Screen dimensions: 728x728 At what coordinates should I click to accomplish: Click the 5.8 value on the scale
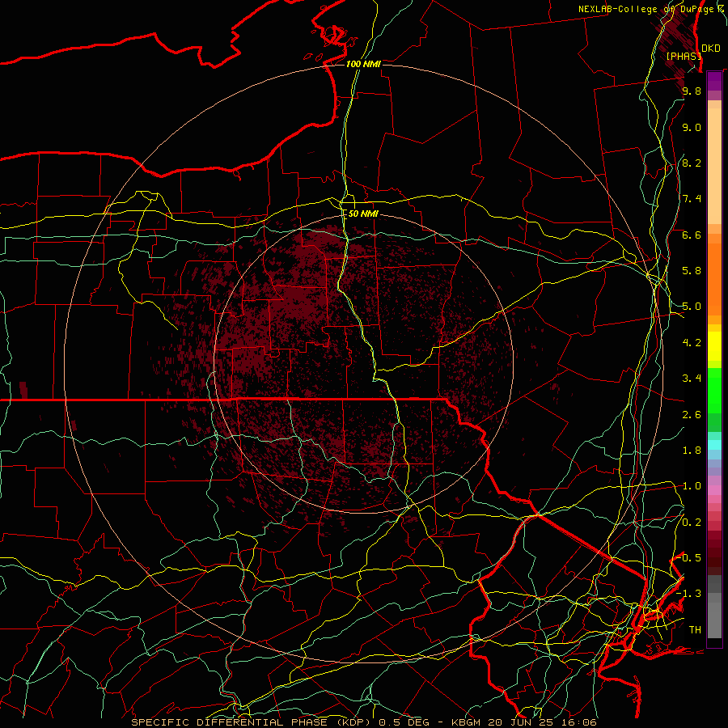click(692, 271)
